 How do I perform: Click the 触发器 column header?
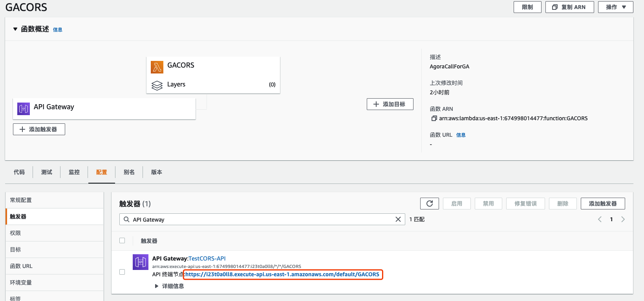(149, 241)
